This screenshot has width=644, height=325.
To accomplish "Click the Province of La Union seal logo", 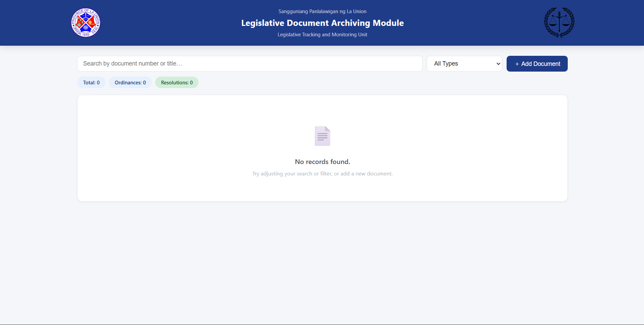I will point(86,23).
